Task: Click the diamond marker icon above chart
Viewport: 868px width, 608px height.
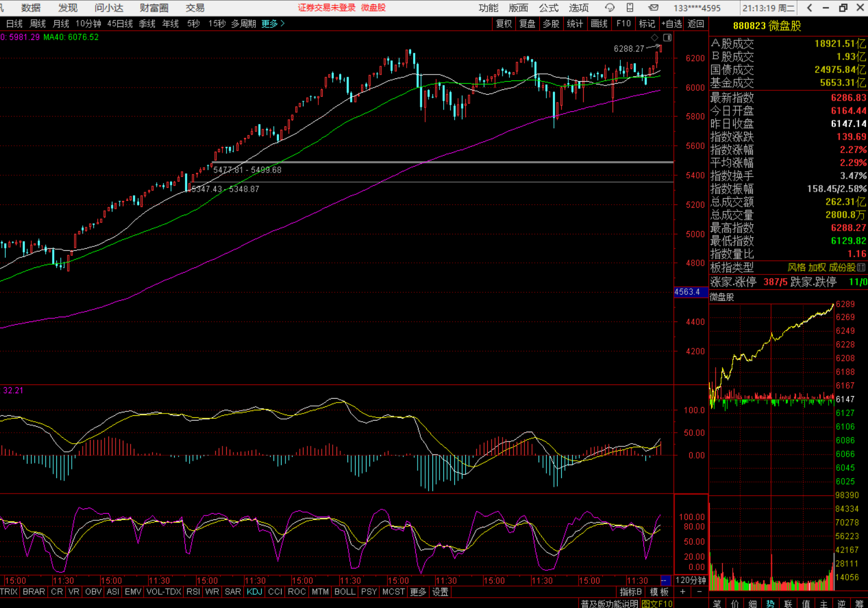Action: (654, 37)
